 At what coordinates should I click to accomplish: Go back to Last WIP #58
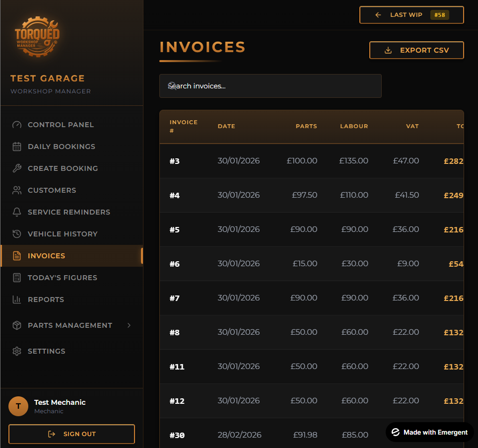pyautogui.click(x=411, y=15)
